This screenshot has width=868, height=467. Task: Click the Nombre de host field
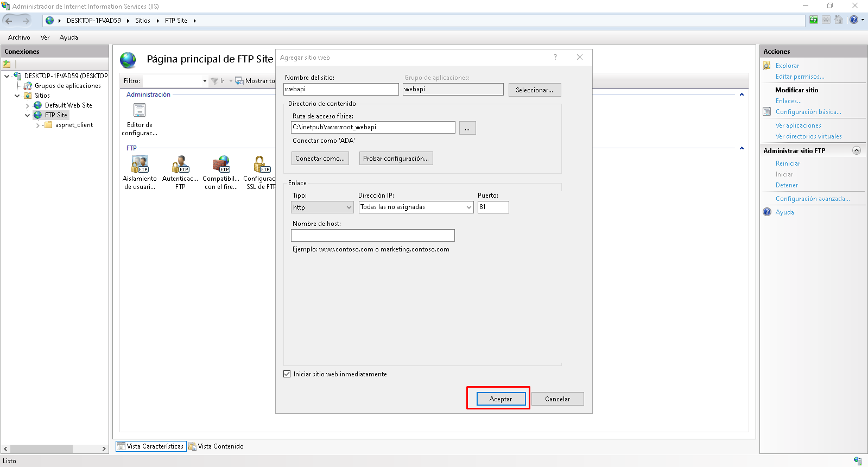372,236
